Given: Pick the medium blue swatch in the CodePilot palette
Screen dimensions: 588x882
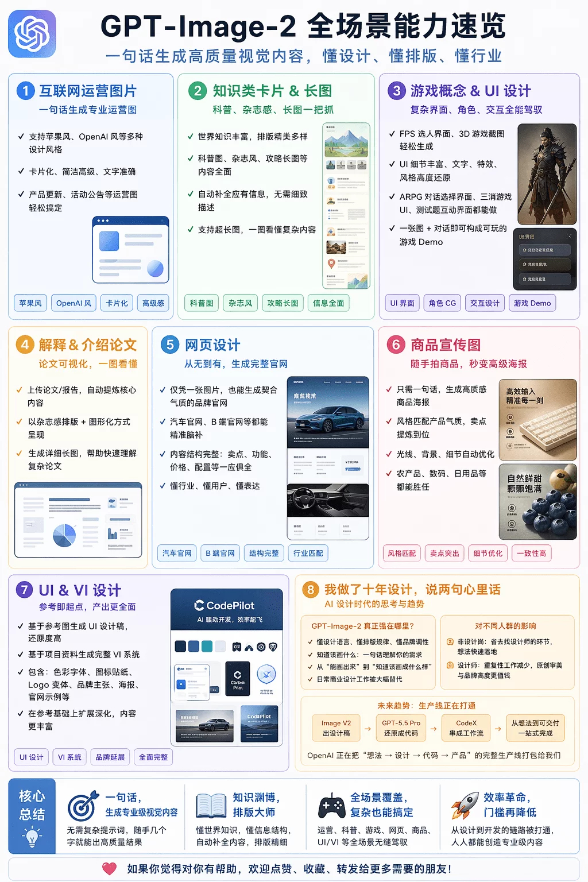Looking at the screenshot, I should (194, 647).
